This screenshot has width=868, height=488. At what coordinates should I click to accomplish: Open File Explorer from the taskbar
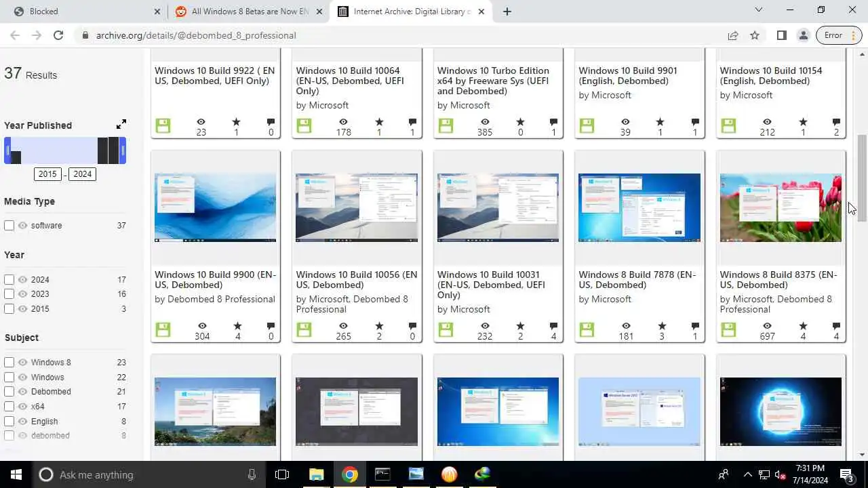(x=316, y=474)
